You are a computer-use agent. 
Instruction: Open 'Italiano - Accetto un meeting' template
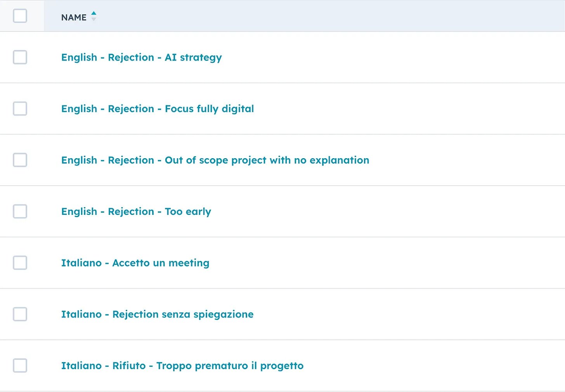[135, 263]
